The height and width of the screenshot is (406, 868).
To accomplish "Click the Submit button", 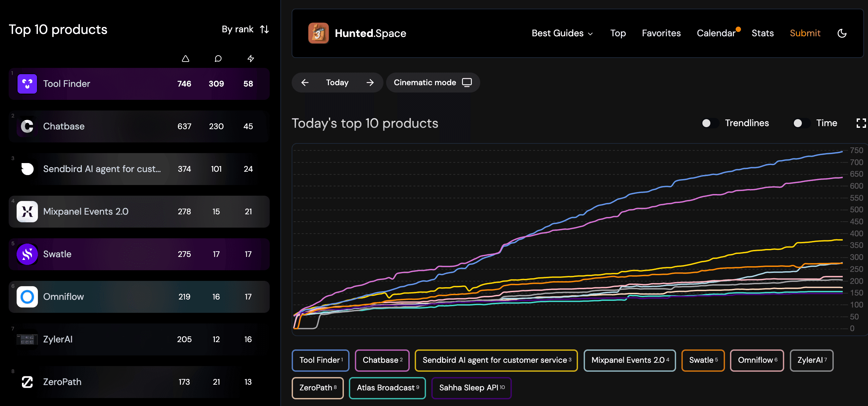I will (x=804, y=34).
